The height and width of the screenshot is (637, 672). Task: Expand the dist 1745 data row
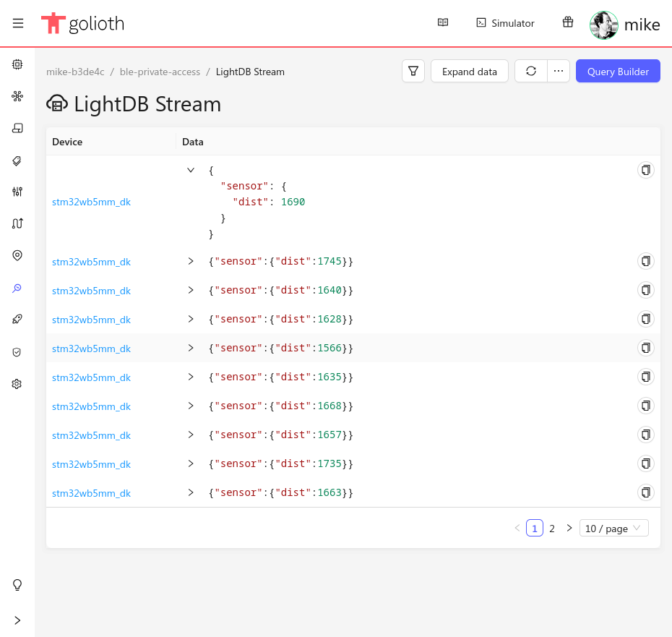point(191,261)
